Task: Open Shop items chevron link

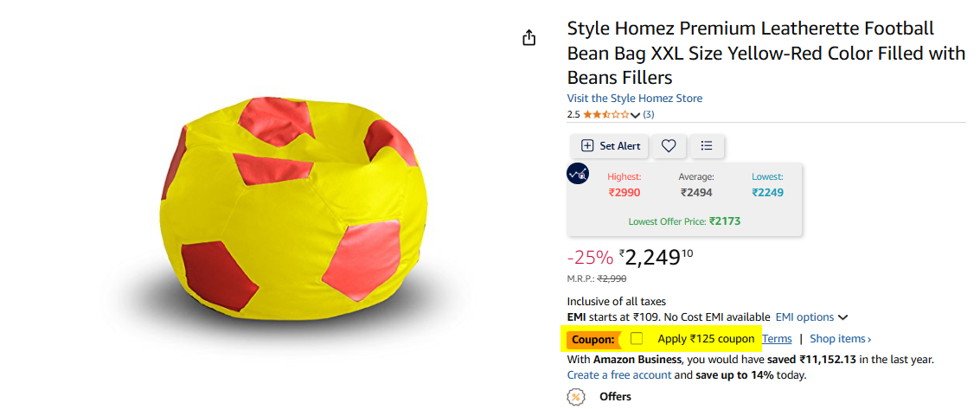Action: pos(841,339)
